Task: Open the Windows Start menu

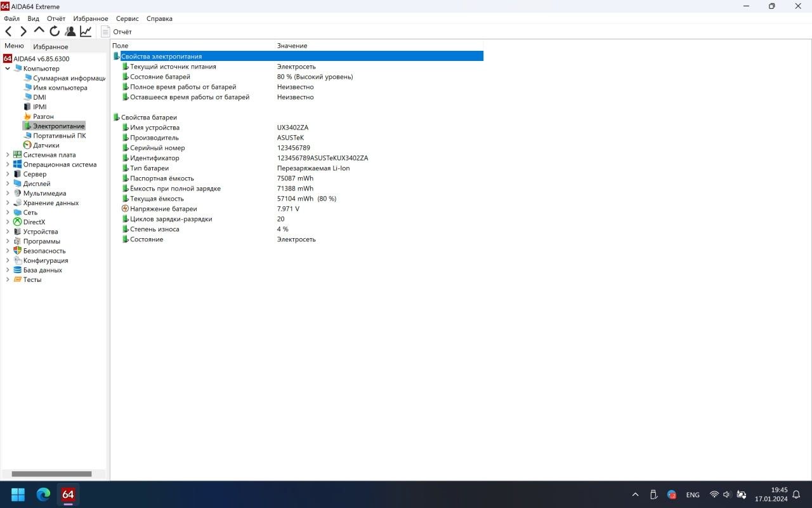Action: click(x=18, y=494)
